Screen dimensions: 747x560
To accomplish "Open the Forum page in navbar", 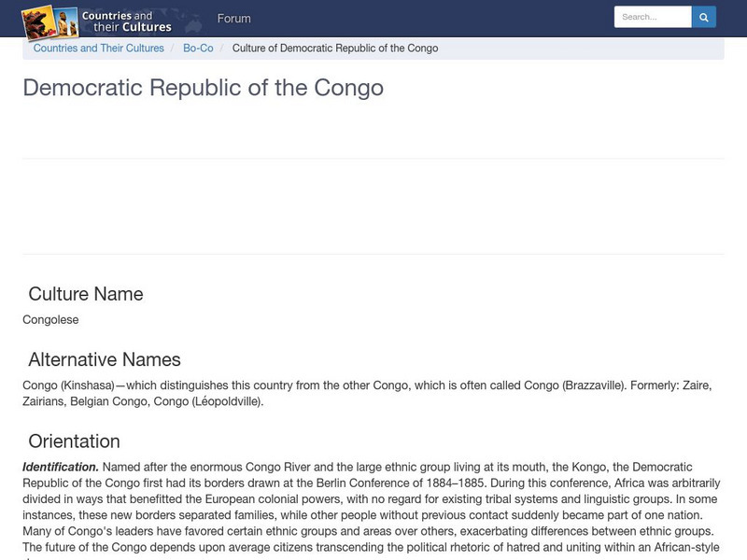I will click(233, 19).
